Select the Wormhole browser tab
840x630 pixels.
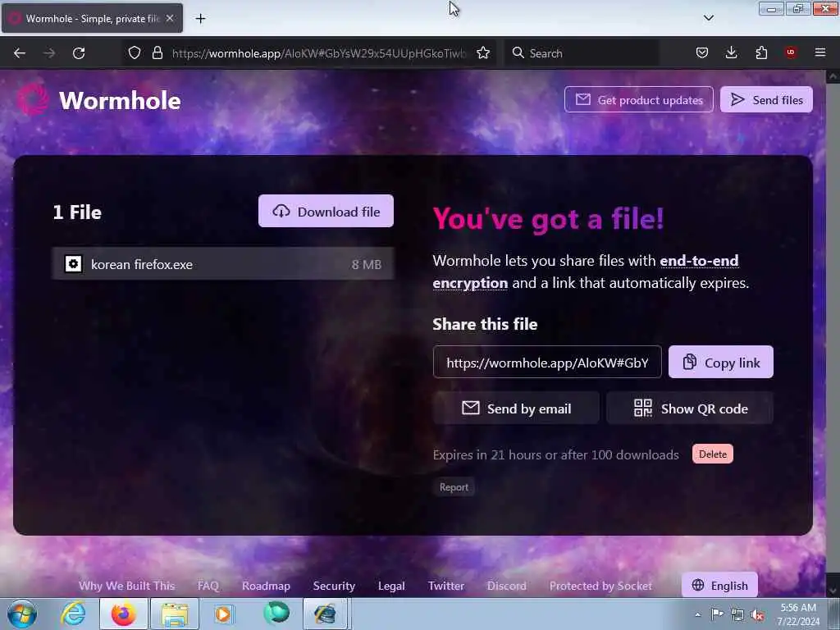coord(92,18)
